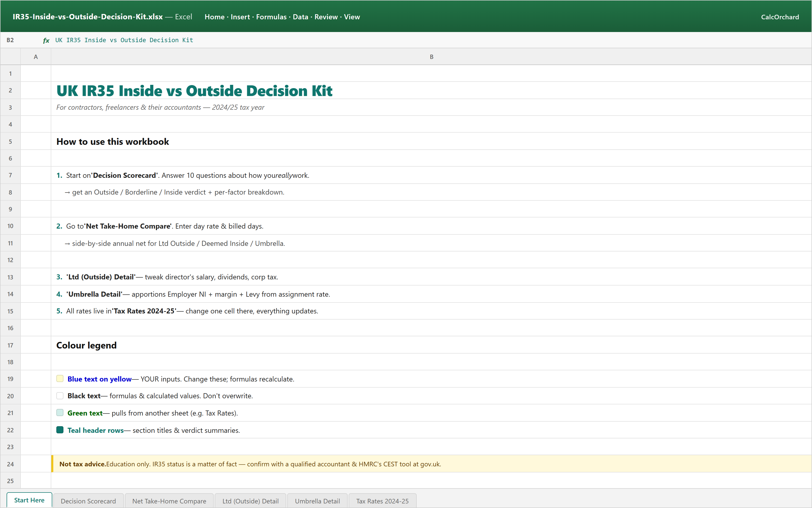Click the 'Blue text on yellow' label

[x=99, y=379]
